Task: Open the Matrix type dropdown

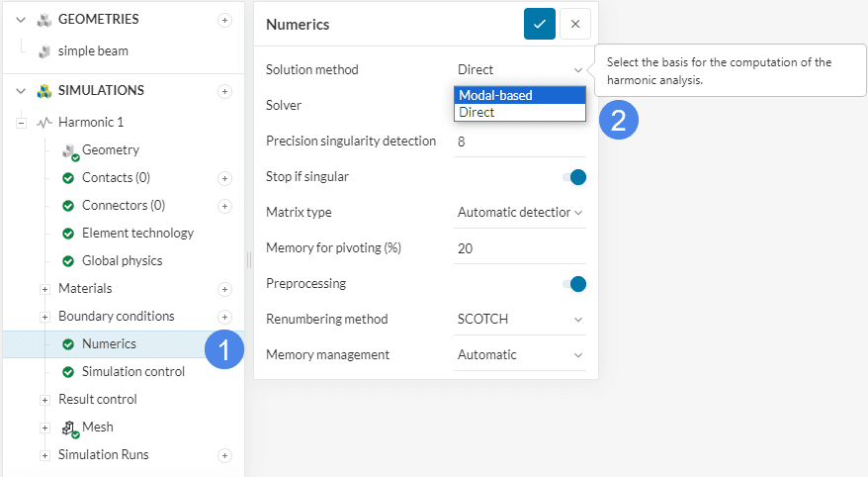Action: tap(520, 212)
